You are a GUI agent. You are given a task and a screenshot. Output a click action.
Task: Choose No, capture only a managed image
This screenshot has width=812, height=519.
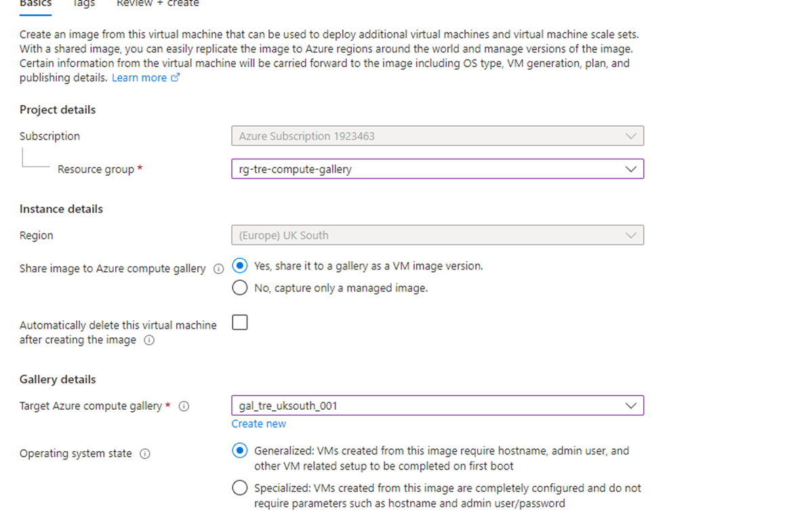pos(239,288)
